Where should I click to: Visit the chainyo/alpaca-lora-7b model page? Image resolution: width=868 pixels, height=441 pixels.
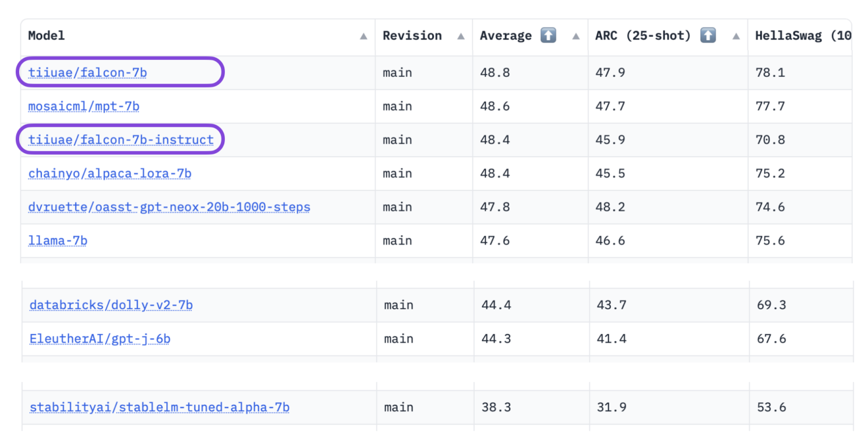[110, 174]
